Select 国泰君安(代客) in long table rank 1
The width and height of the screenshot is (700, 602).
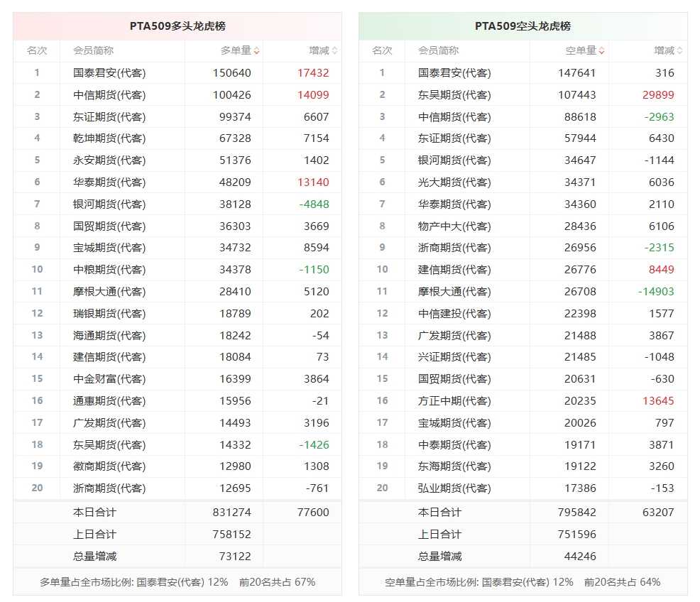pos(109,72)
